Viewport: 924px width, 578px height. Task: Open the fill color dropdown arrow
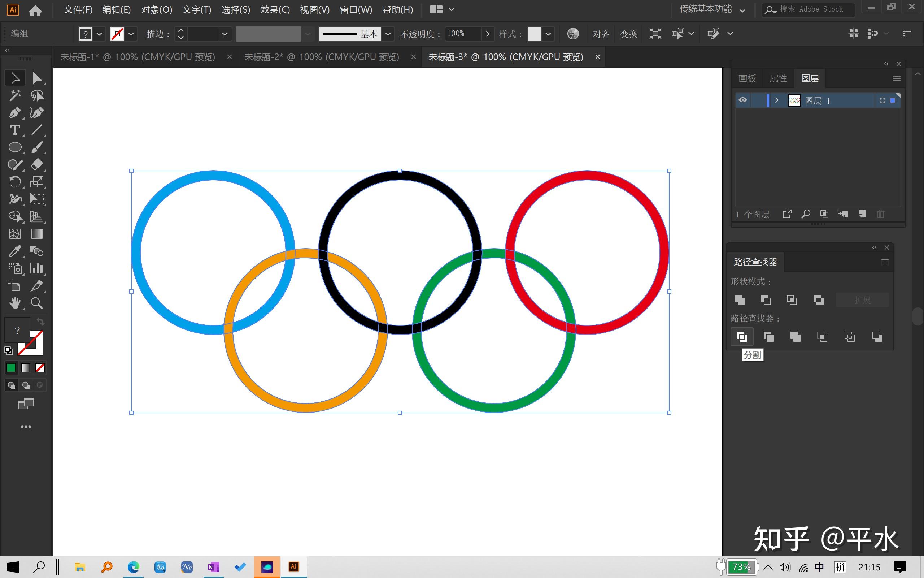99,34
